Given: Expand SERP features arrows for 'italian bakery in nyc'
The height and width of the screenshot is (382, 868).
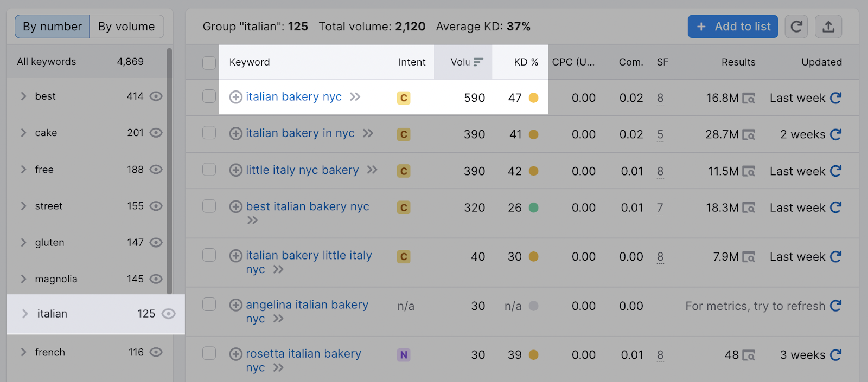Looking at the screenshot, I should [368, 133].
